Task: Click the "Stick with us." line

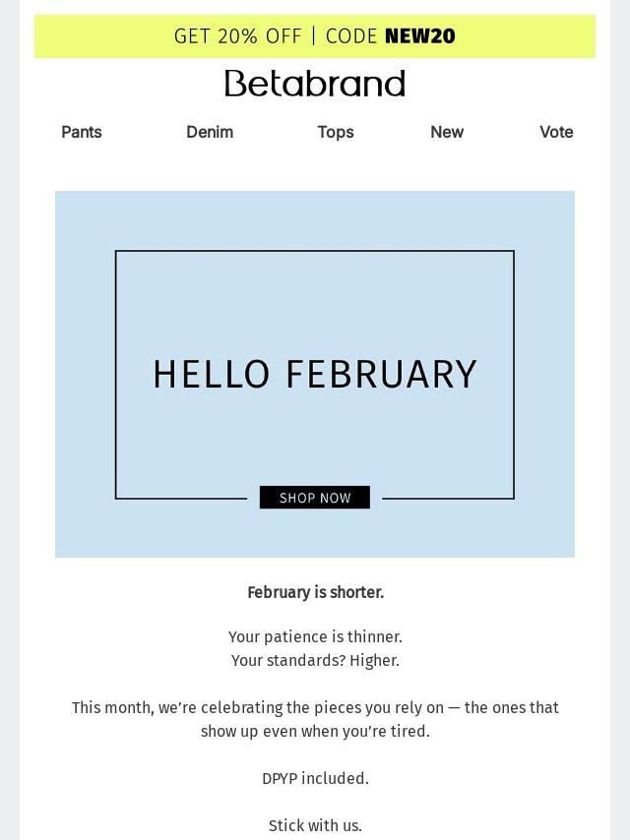Action: point(315,825)
